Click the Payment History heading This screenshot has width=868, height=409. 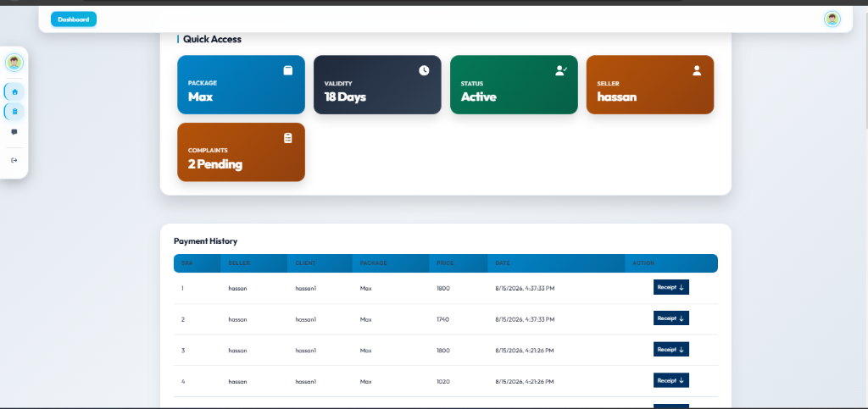[x=205, y=241]
